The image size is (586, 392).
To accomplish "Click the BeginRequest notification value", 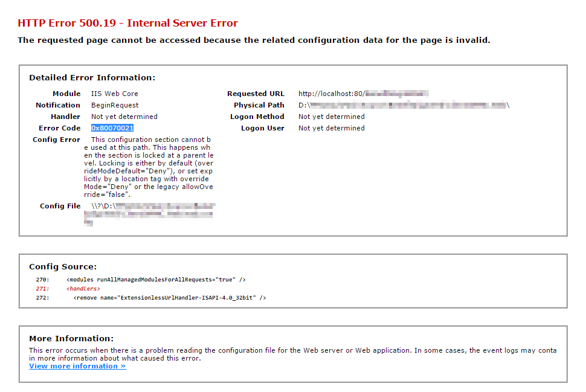I will coord(115,105).
